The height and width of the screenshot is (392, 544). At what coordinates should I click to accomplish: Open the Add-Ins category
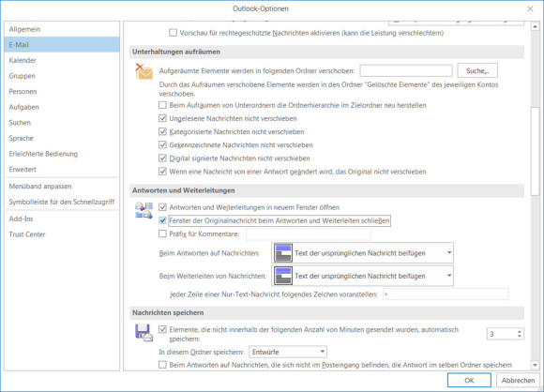[62, 219]
